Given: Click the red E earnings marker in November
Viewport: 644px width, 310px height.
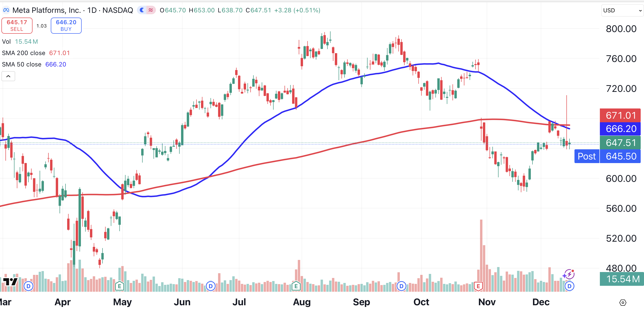Looking at the screenshot, I should 478,286.
